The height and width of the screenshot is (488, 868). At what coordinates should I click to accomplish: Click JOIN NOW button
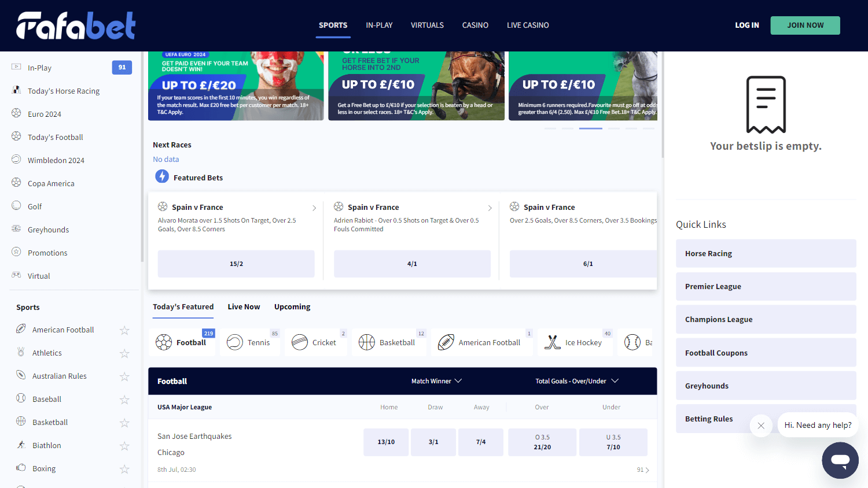pos(805,25)
